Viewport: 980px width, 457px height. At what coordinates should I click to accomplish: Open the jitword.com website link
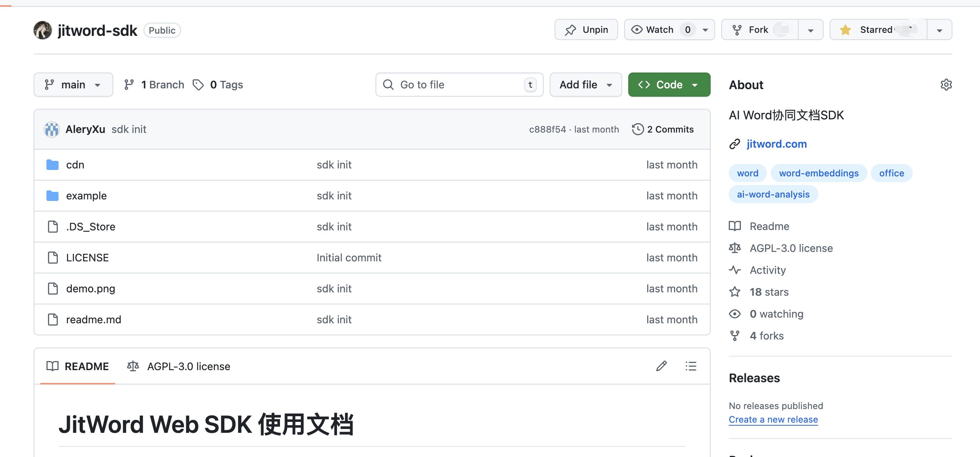coord(776,144)
